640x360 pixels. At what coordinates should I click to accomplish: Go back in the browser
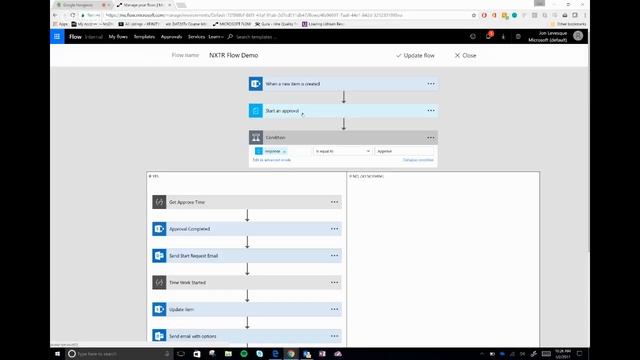(x=55, y=15)
